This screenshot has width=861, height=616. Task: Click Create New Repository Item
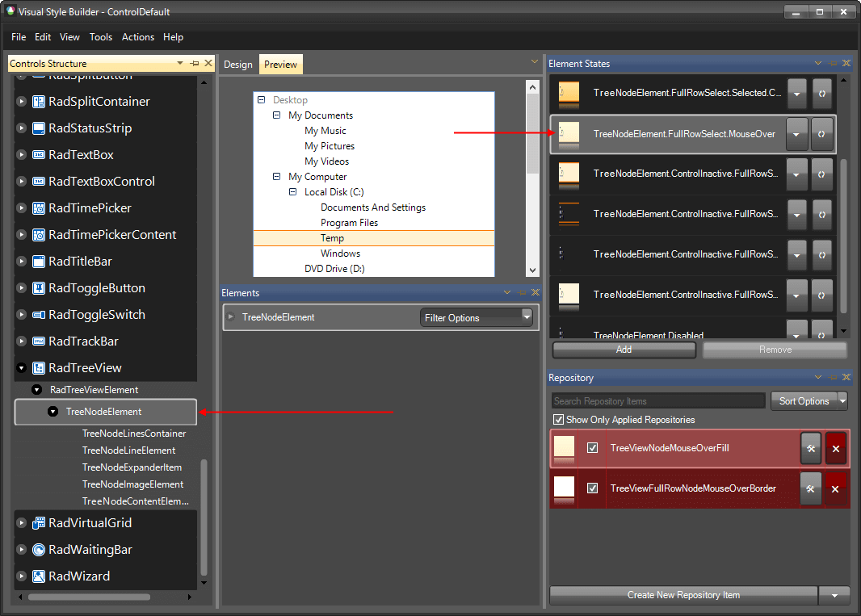(682, 595)
